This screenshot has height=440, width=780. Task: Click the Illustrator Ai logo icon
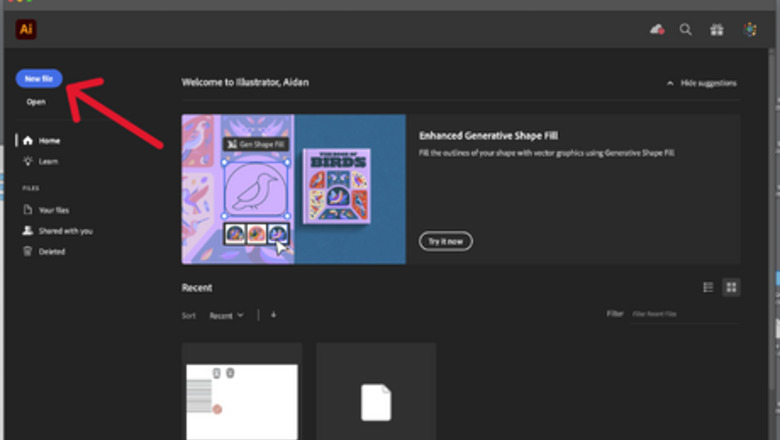(26, 30)
